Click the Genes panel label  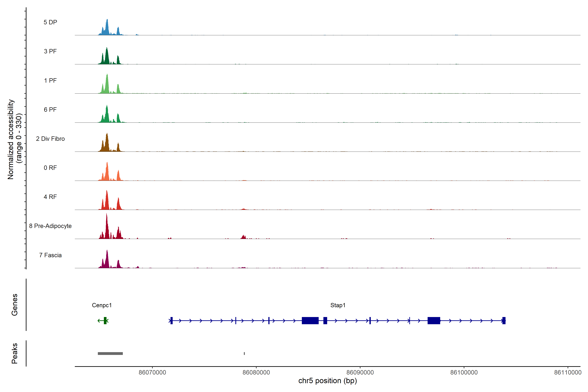tap(15, 304)
